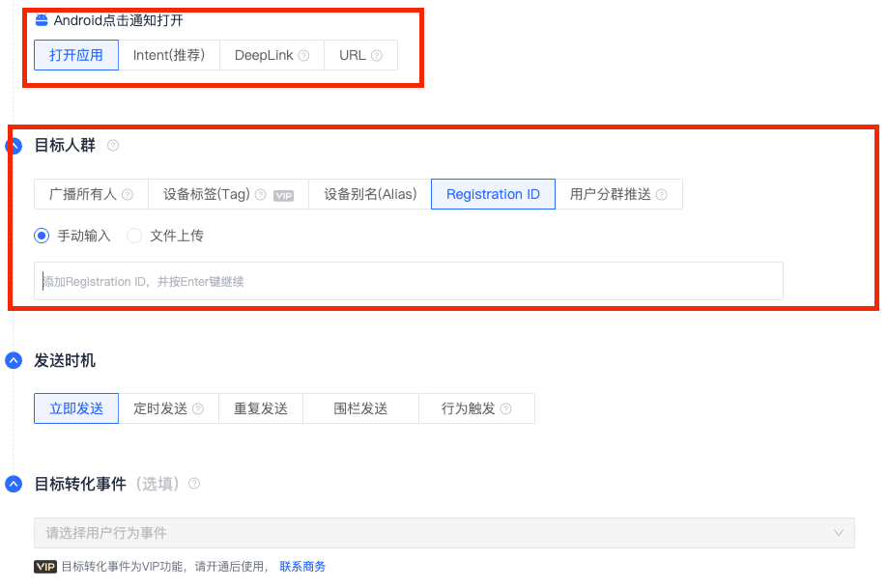Click the help icon beside 用户分群推送
This screenshot has width=888, height=588.
pos(662,194)
